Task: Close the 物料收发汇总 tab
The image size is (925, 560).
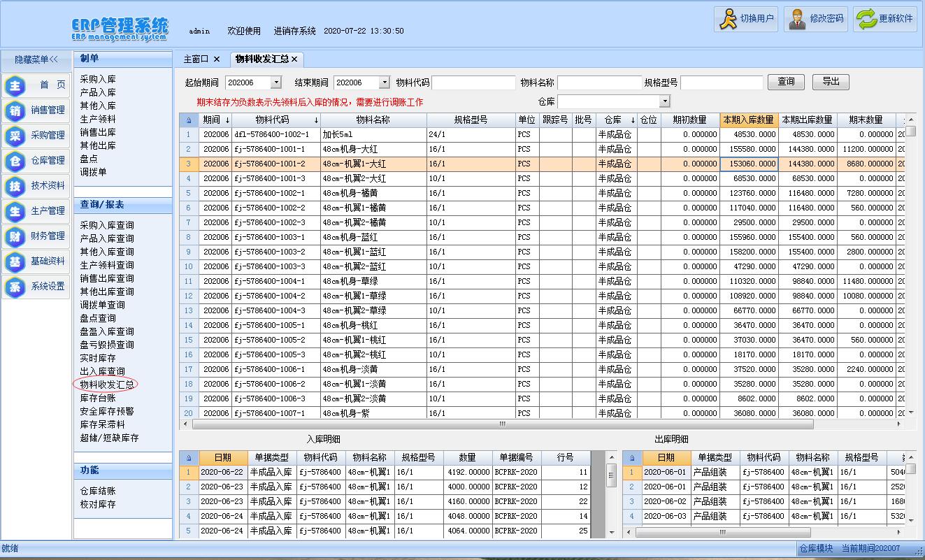Action: click(295, 59)
